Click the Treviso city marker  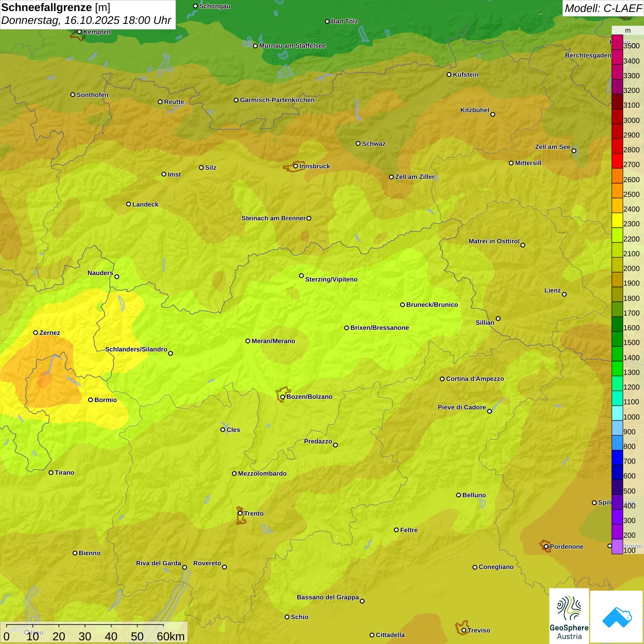(464, 630)
